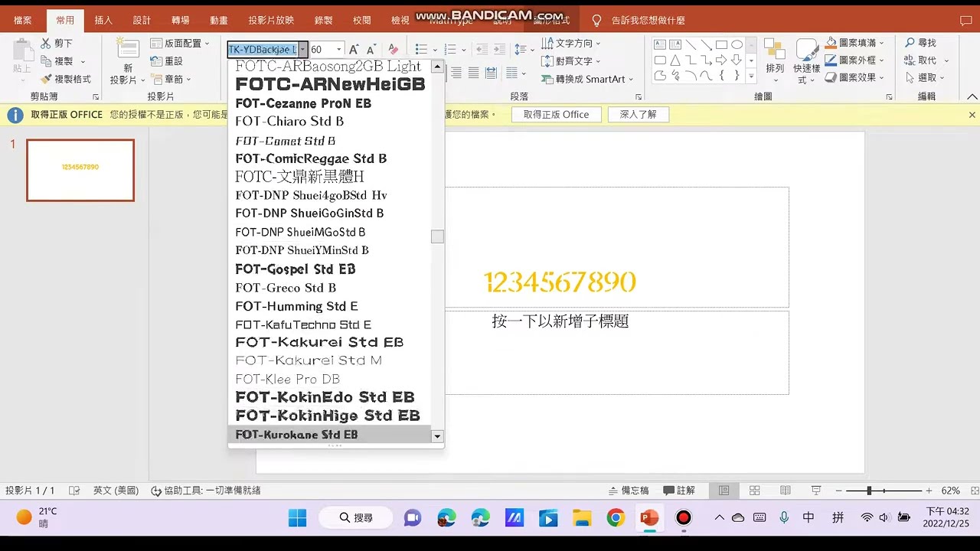Click the clear formatting eraser icon

[393, 49]
